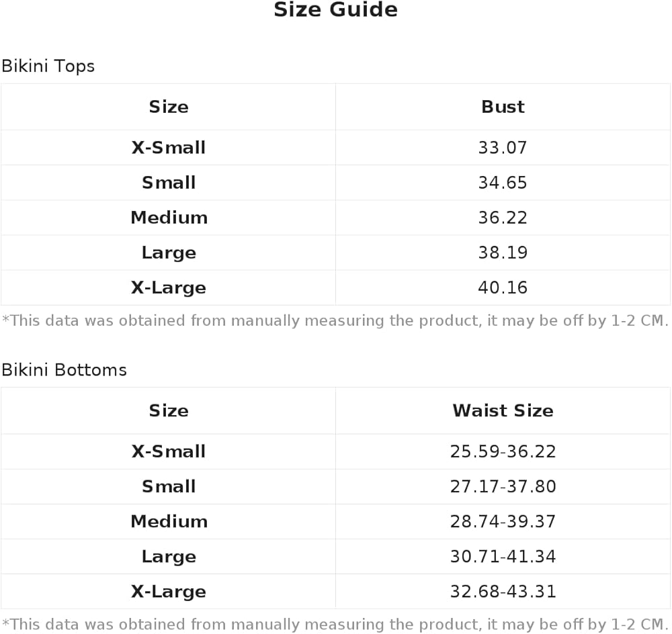Click waist range 28.74-39.37
The height and width of the screenshot is (634, 672).
coord(503,521)
